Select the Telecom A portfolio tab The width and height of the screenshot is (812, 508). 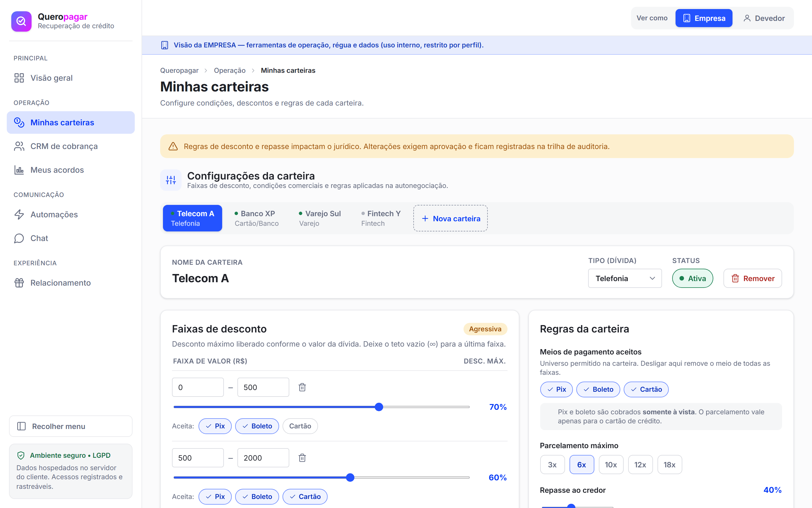tap(193, 218)
